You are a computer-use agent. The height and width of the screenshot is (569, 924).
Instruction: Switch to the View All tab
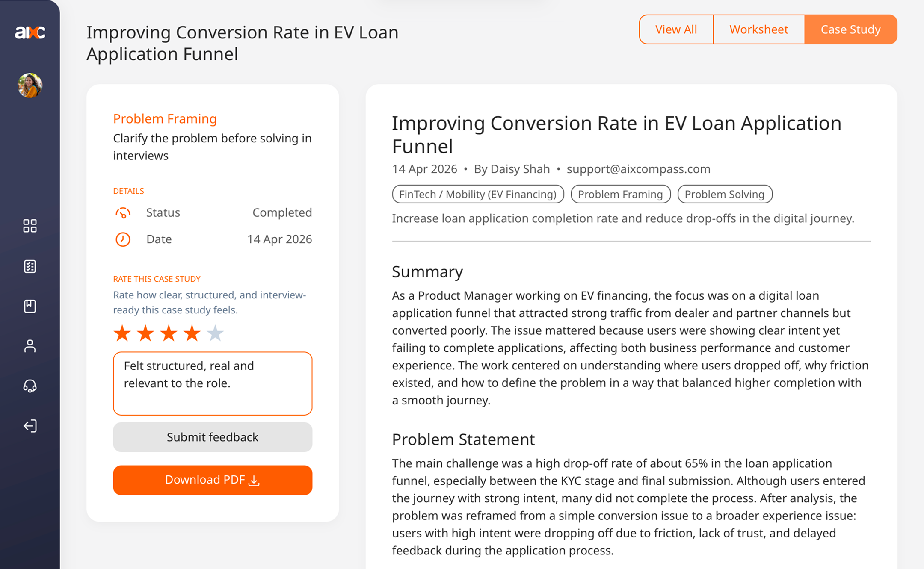coord(676,29)
